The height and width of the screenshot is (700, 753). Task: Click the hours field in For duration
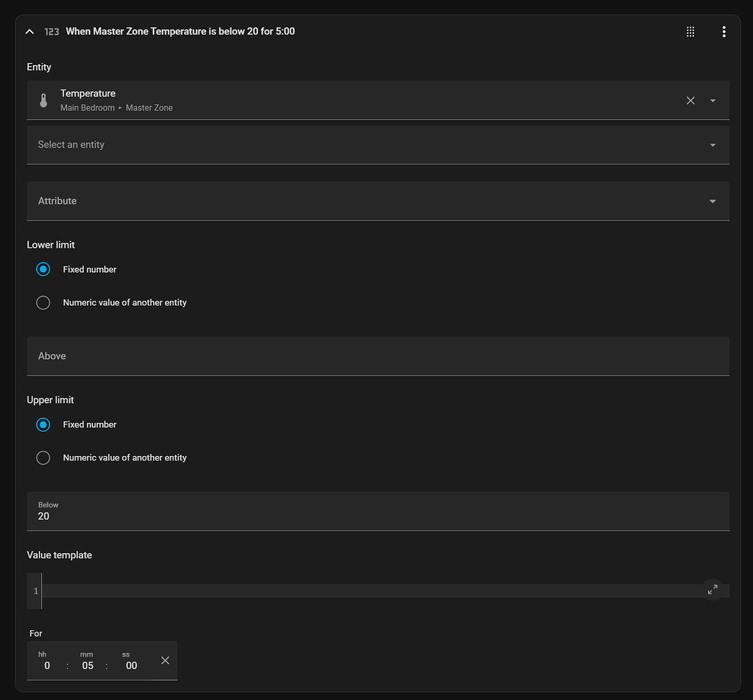(x=46, y=665)
